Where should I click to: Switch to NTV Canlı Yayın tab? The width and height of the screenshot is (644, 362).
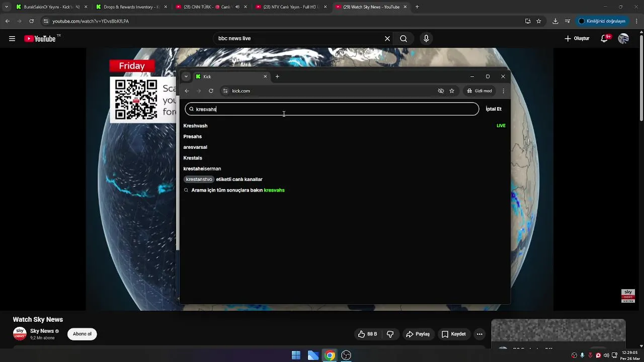[x=290, y=7]
